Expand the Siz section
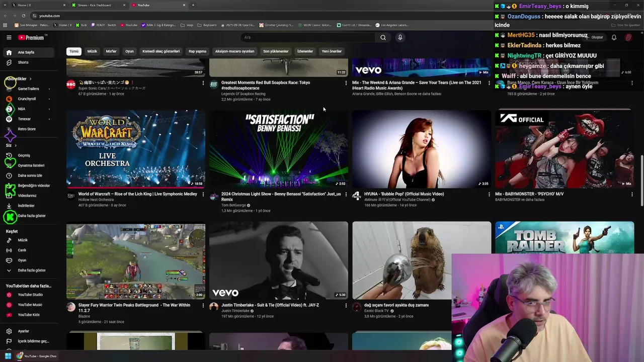 [x=11, y=145]
